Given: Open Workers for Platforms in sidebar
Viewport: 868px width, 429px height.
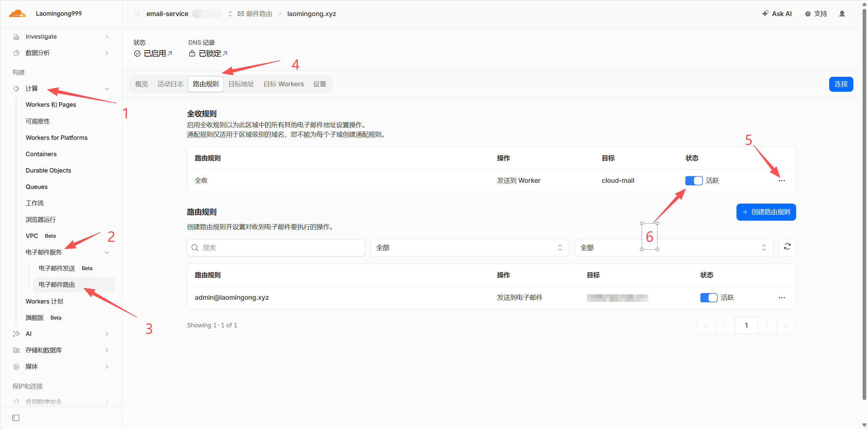Looking at the screenshot, I should click(57, 138).
